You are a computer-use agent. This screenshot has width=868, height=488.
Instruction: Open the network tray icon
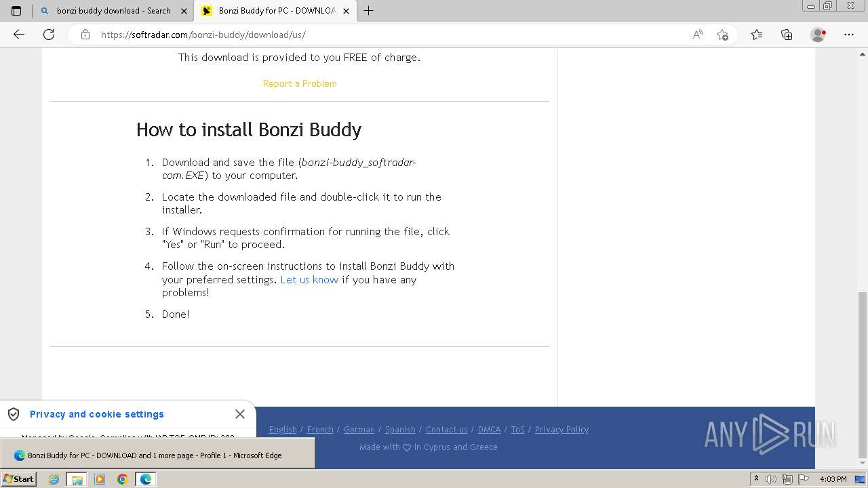pyautogui.click(x=788, y=479)
